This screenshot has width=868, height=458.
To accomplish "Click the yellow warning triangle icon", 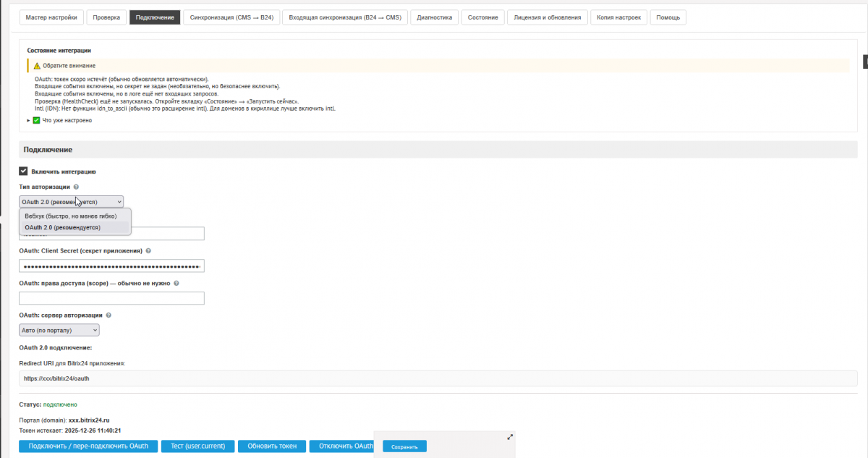I will point(37,66).
